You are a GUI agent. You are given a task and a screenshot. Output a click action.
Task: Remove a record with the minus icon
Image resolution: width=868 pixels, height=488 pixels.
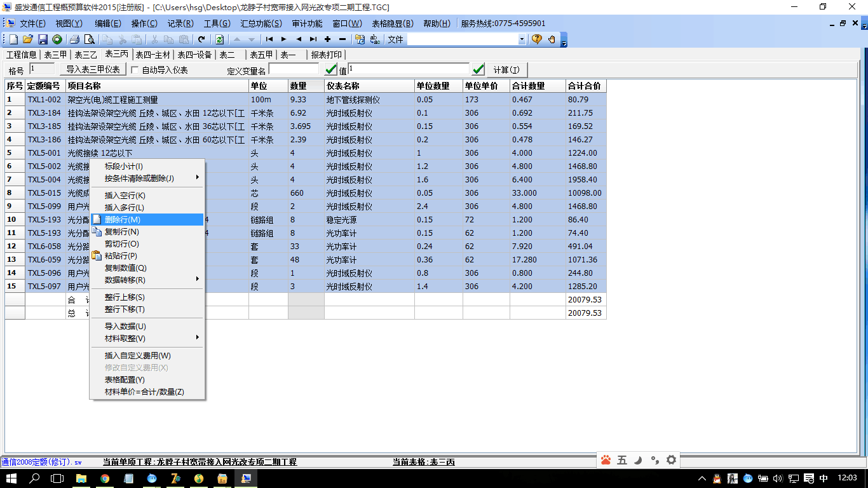coord(342,39)
